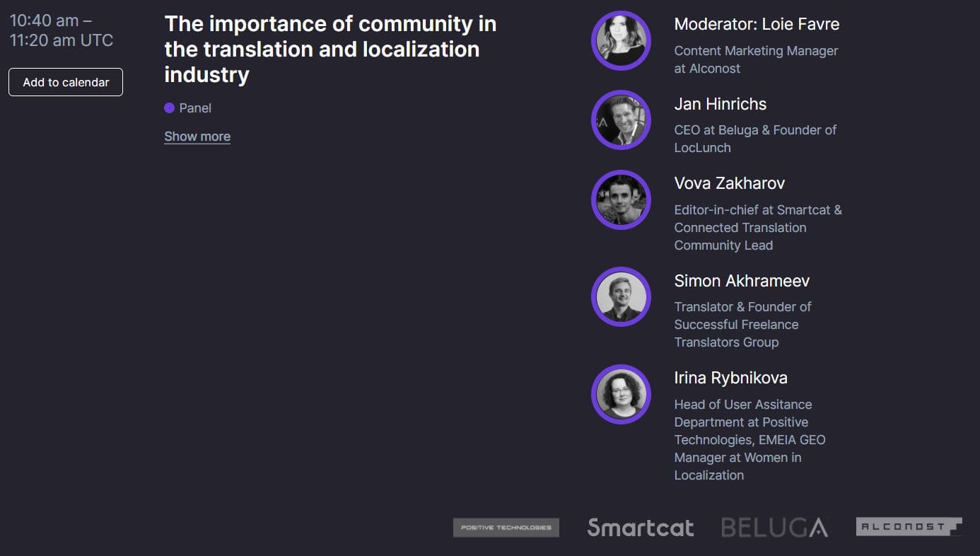
Task: Click Jan Hinrichs' profile picture
Action: click(621, 120)
